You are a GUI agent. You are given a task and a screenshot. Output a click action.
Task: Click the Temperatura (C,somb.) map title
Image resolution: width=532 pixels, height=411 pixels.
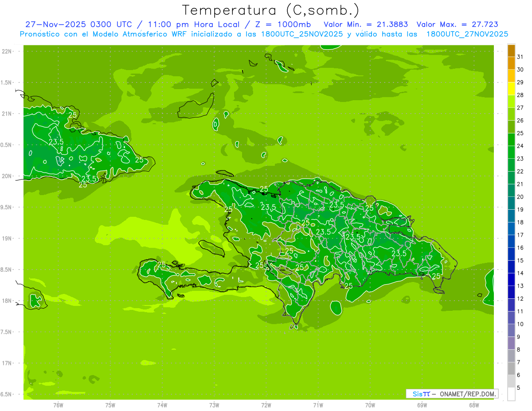271,10
